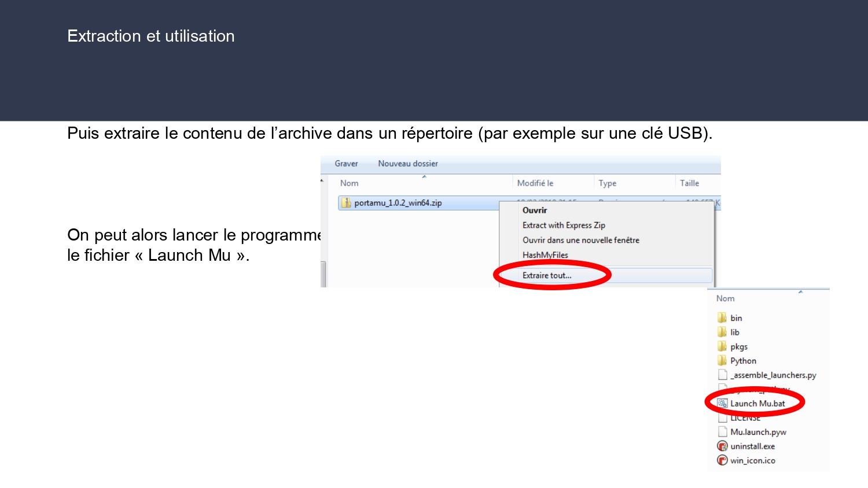The width and height of the screenshot is (868, 488).
Task: Click the Launch Mu.bat file icon
Action: [722, 404]
